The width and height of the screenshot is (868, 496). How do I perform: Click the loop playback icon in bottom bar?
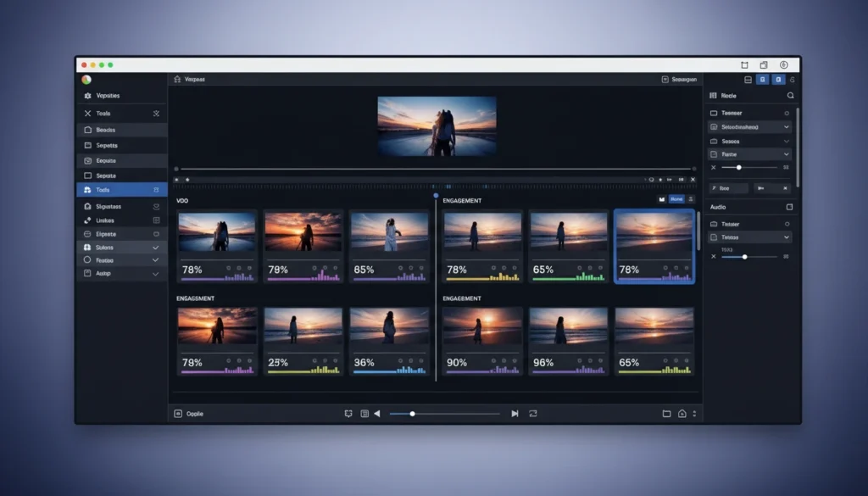tap(532, 413)
